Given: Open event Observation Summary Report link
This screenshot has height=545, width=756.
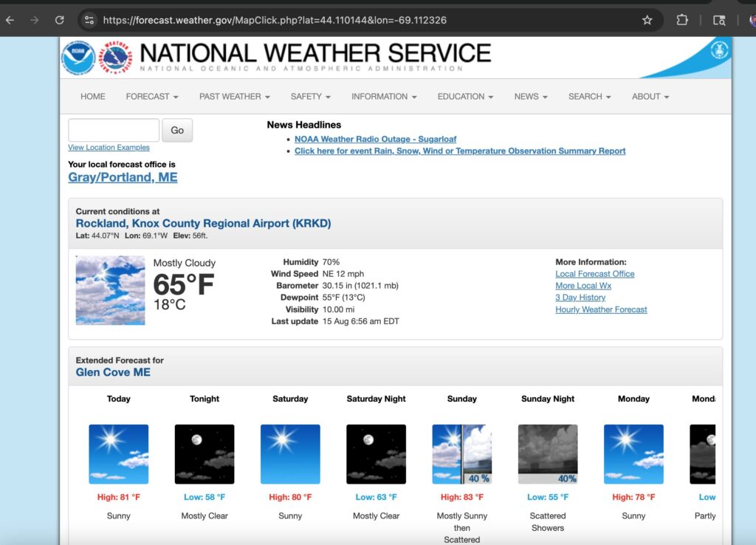Looking at the screenshot, I should tap(460, 151).
